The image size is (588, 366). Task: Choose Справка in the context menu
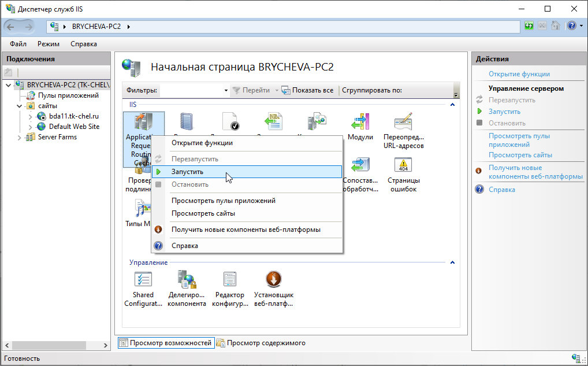click(247, 246)
